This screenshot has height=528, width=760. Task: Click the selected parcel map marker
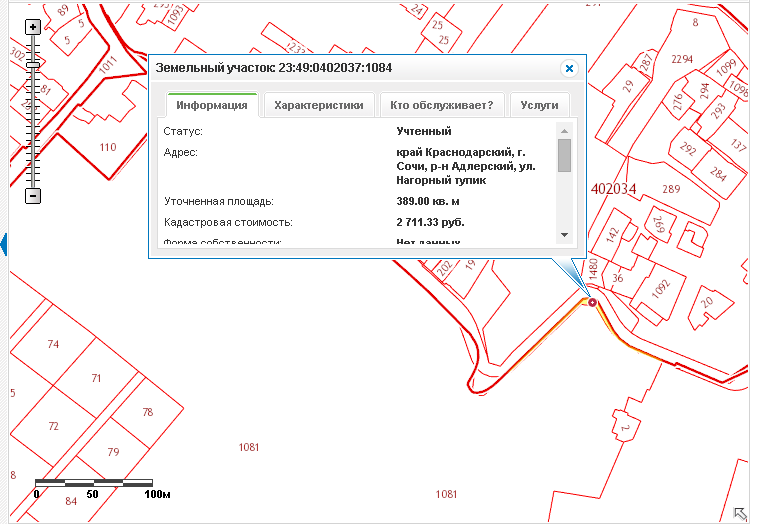coord(592,301)
